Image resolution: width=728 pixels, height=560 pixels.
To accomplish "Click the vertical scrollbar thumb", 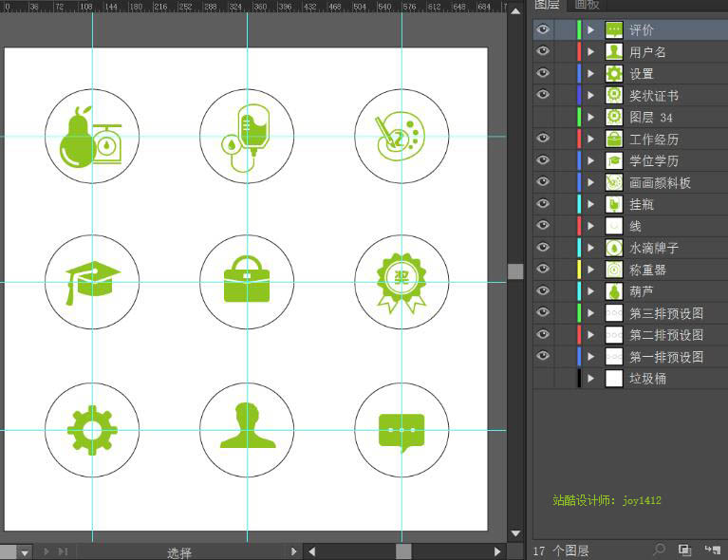I will pyautogui.click(x=515, y=271).
